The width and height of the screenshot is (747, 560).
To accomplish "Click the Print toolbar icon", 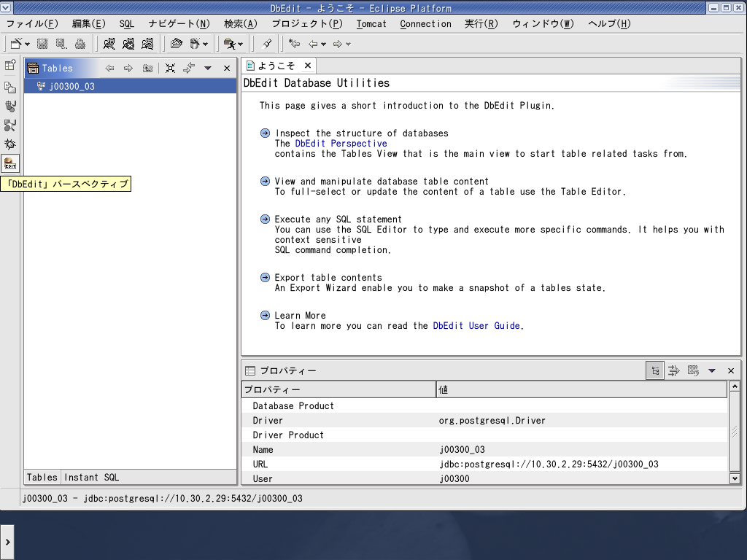I will pos(80,44).
